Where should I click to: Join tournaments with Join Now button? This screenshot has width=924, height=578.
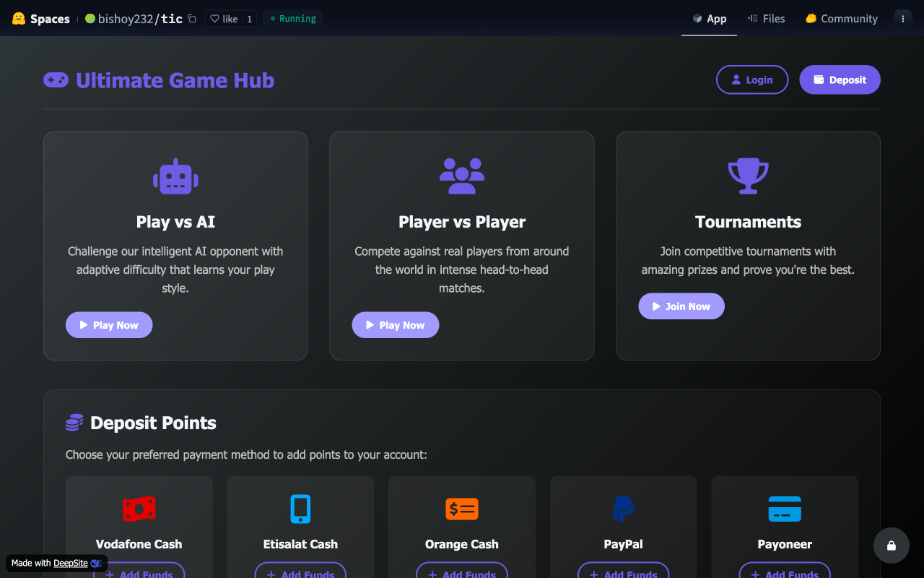[x=681, y=306]
